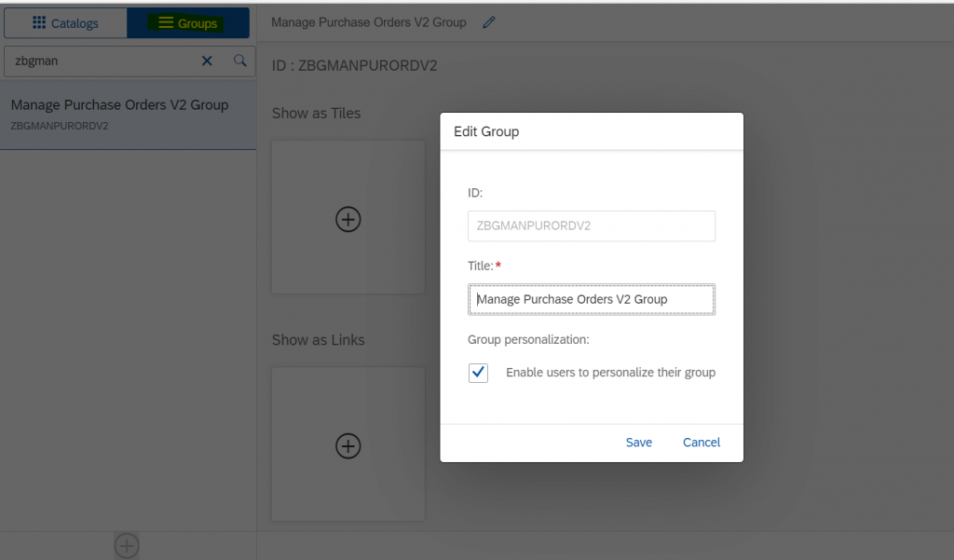Click the ID : ZBGMANPURORDV2 text
Screen dimensions: 954x560
tap(355, 66)
